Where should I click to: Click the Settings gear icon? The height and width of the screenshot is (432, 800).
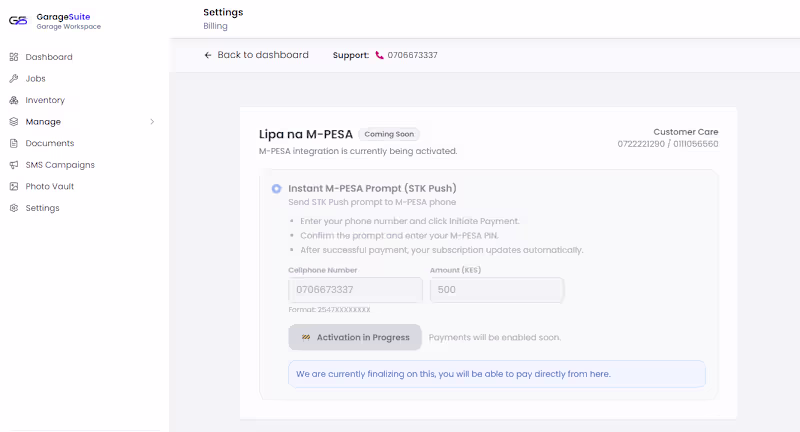(14, 208)
